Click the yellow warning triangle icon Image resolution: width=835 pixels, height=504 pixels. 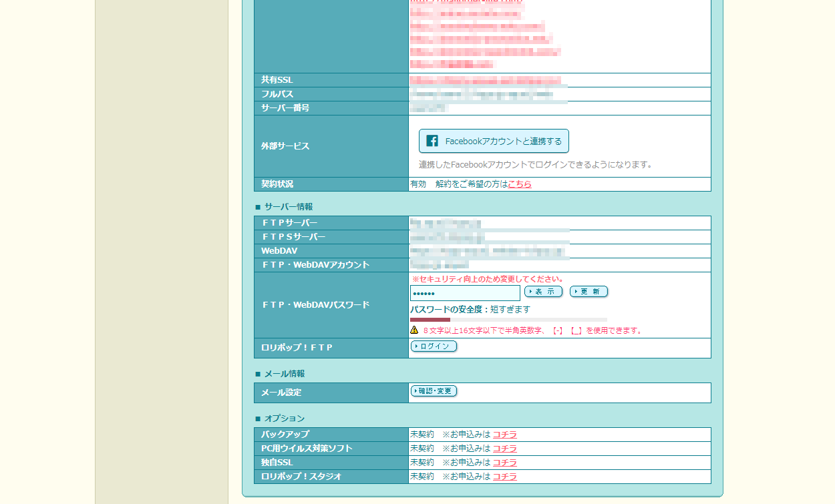[x=414, y=330]
